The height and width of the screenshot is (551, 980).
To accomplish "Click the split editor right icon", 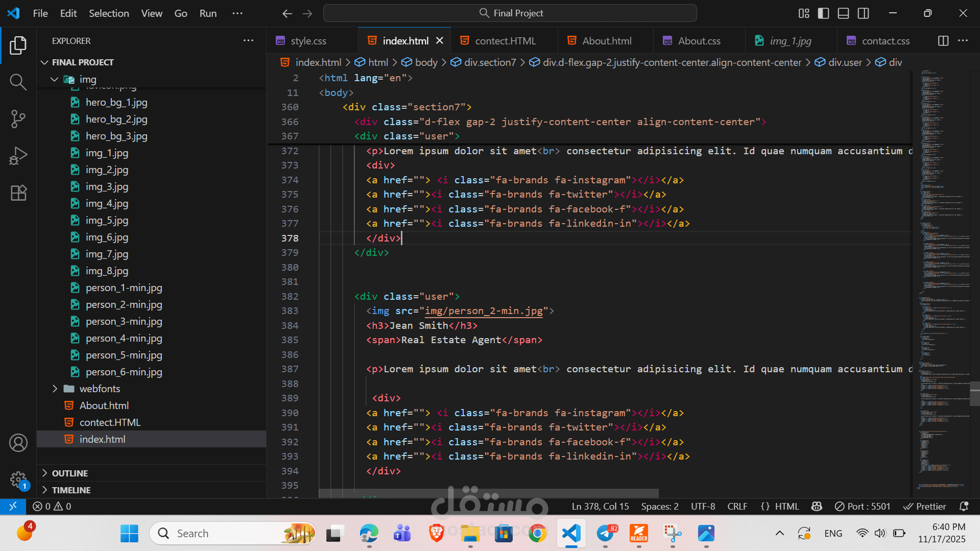I will pos(943,41).
